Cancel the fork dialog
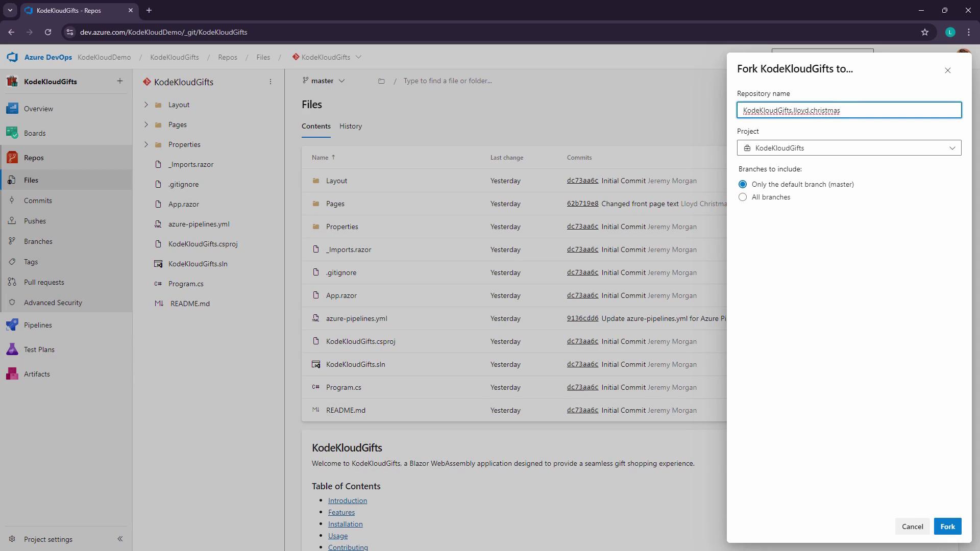The image size is (980, 551). (x=912, y=527)
